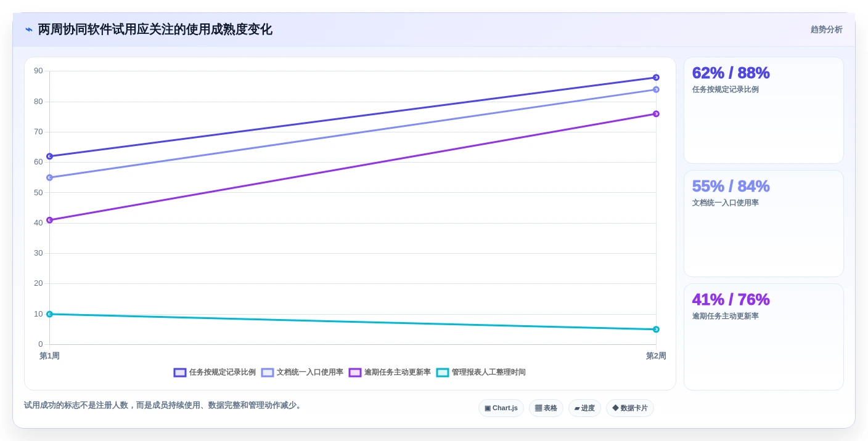Viewport: 868px width, 441px height.
Task: Click the 第1周 x-axis label
Action: [49, 356]
